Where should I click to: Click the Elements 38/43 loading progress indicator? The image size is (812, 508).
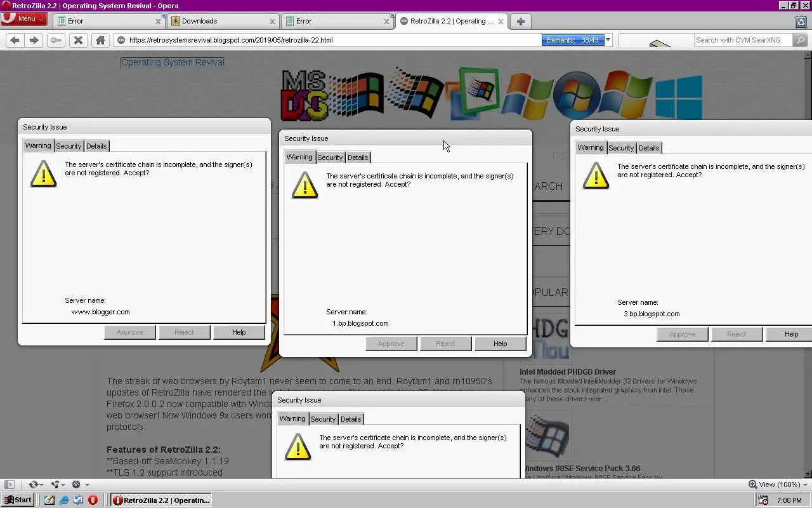tap(573, 40)
